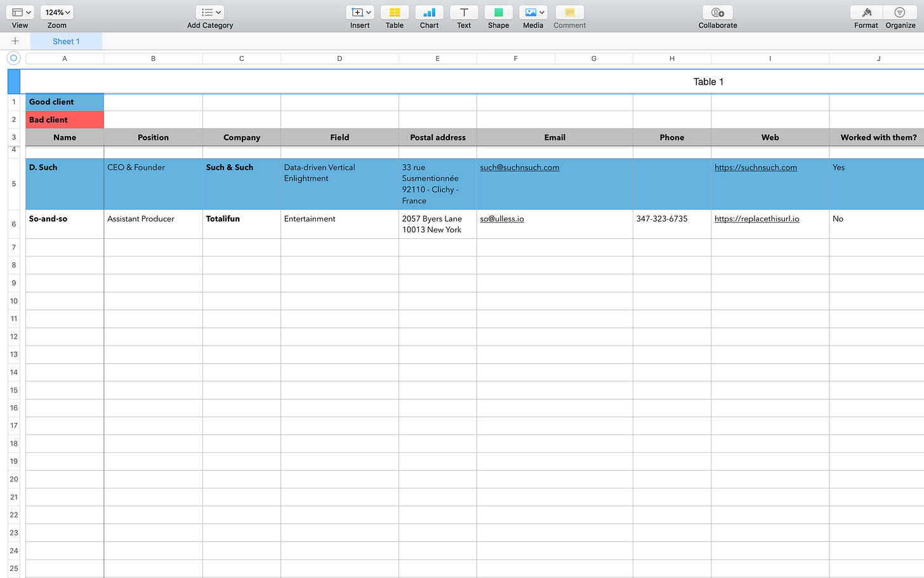Screen dimensions: 924x578
Task: Select the D. Such name cell
Action: click(x=65, y=184)
